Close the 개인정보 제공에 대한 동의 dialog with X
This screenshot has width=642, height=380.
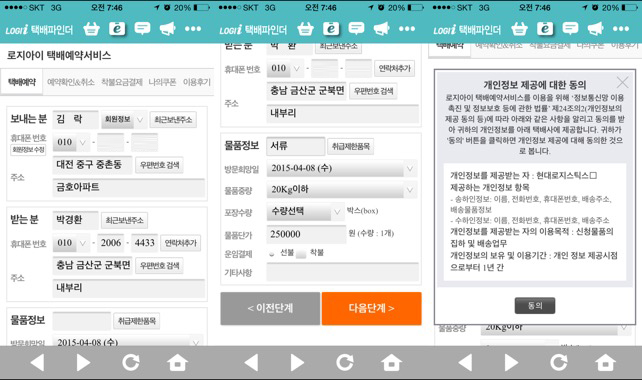(623, 83)
